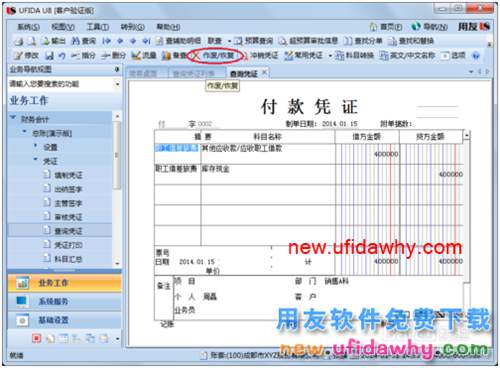The width and height of the screenshot is (500, 368).
Task: Click the 首页 home button
Action: 386,26
